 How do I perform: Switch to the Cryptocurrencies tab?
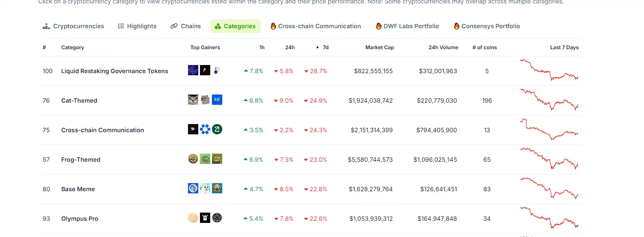73,26
